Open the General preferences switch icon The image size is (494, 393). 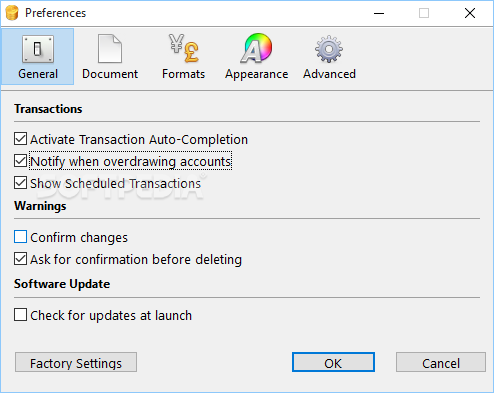[38, 49]
